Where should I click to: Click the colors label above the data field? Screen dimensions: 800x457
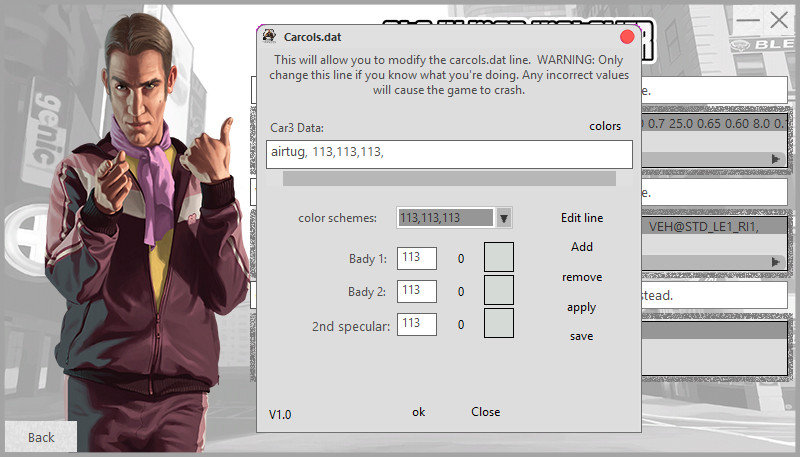[x=605, y=127]
